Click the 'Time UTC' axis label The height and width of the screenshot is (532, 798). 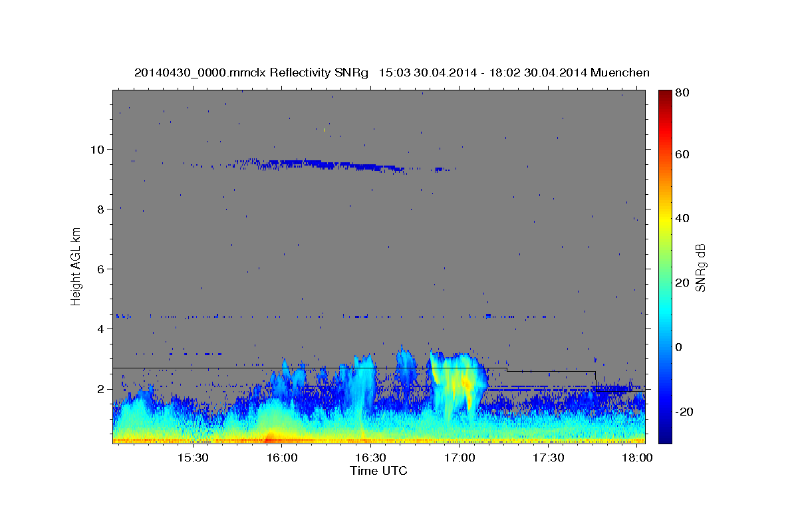[378, 471]
